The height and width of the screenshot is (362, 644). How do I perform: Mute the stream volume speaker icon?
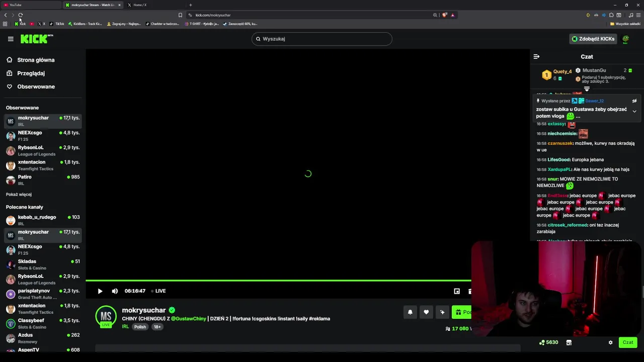point(115,291)
